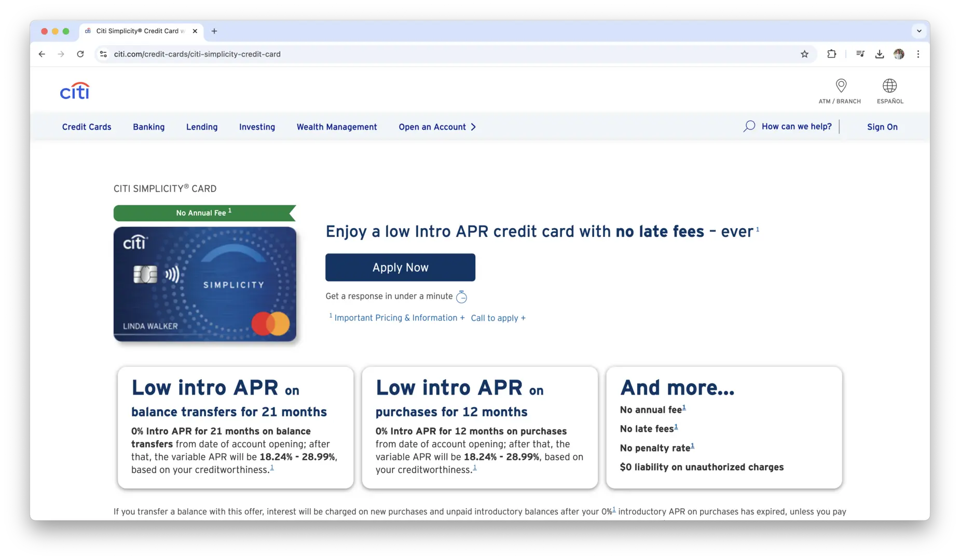Select the Citi Simplicity Credit Card tab

[x=140, y=31]
